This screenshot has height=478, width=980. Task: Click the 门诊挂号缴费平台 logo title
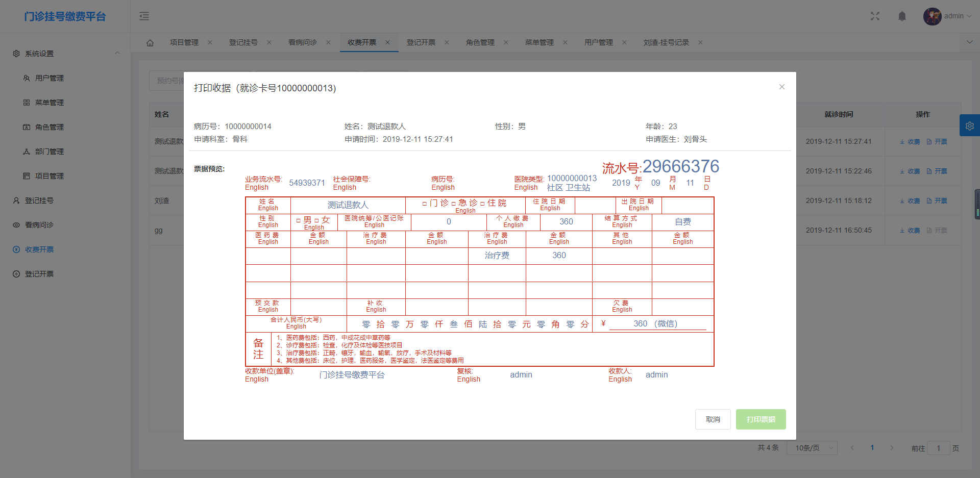65,16
